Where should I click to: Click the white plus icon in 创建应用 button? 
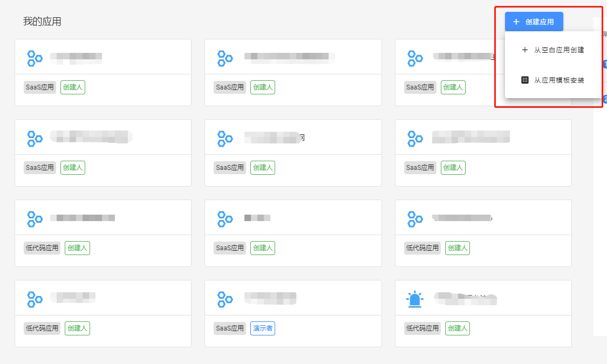click(x=516, y=22)
